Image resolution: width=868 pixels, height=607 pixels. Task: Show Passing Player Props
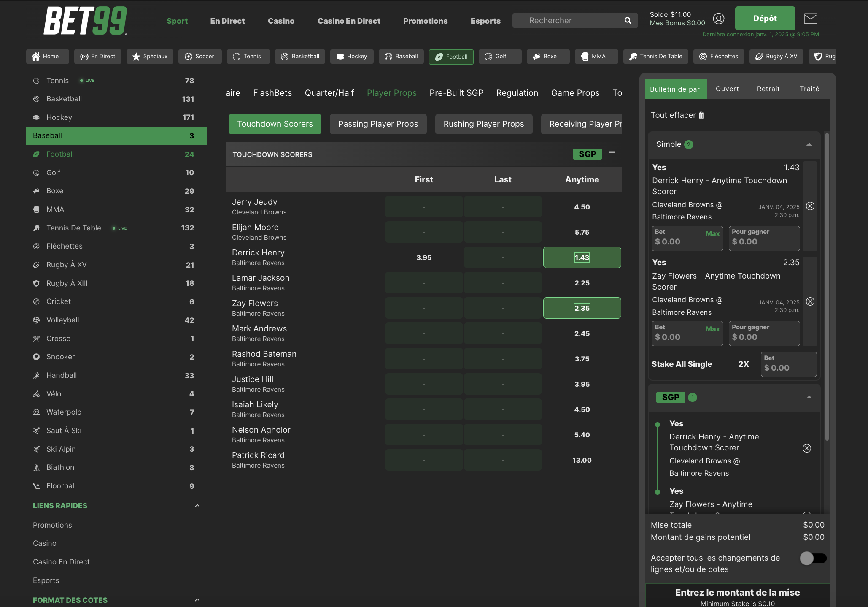[378, 124]
